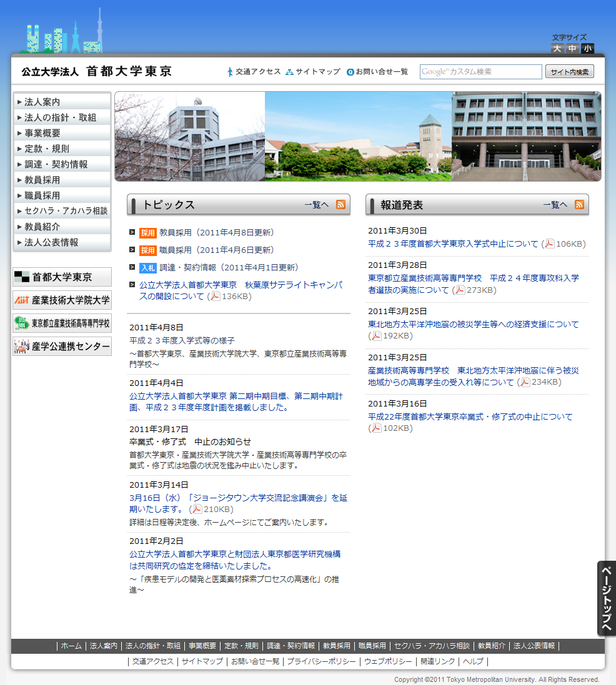Set text size to small (小)

click(588, 49)
